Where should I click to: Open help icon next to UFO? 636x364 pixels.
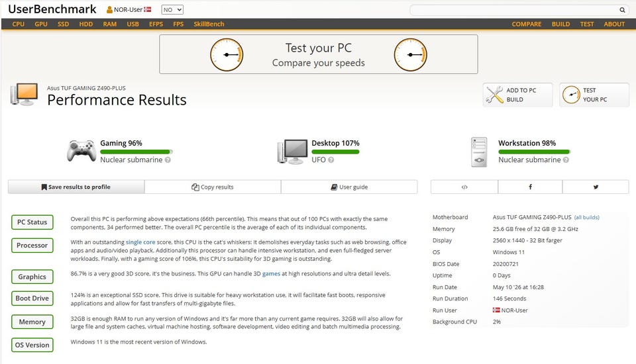click(331, 159)
